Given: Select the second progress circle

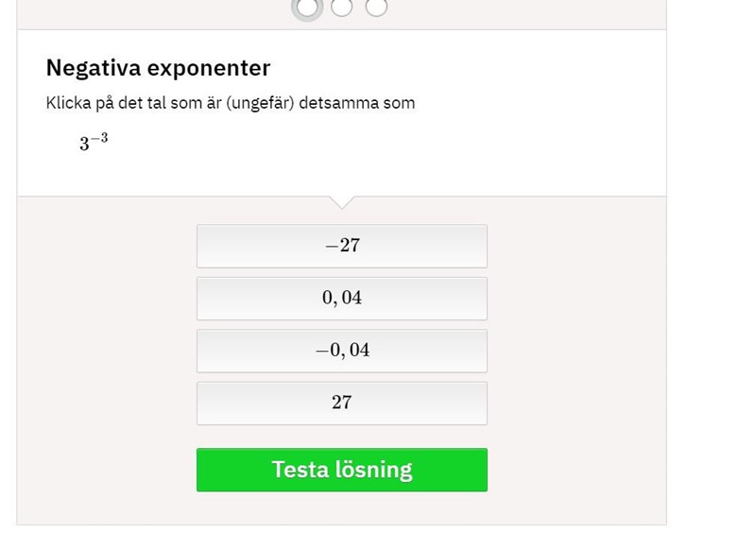Looking at the screenshot, I should [342, 7].
